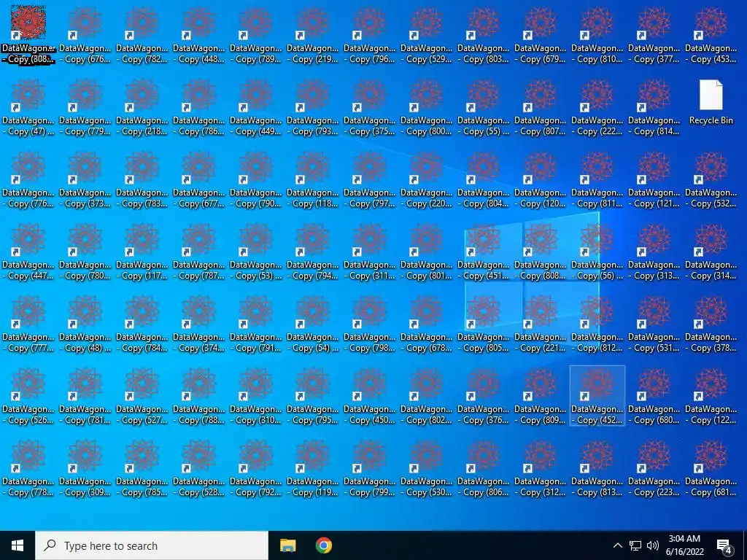Image resolution: width=747 pixels, height=560 pixels.
Task: Open the notification Action Center
Action: (x=724, y=546)
